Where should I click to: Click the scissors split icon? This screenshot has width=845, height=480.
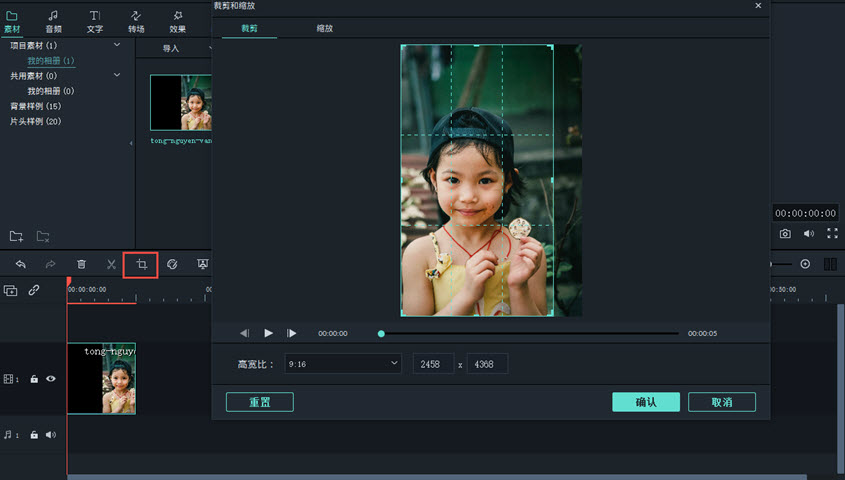pyautogui.click(x=111, y=264)
